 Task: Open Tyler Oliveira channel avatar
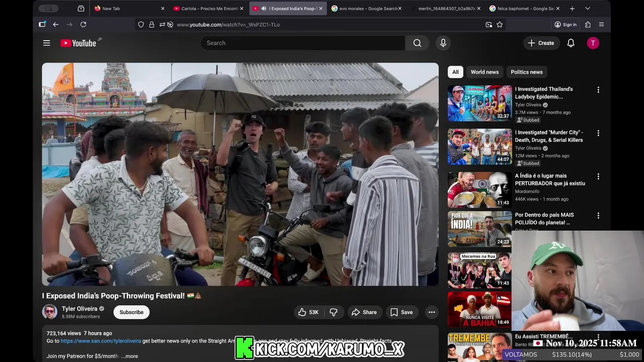click(x=50, y=312)
